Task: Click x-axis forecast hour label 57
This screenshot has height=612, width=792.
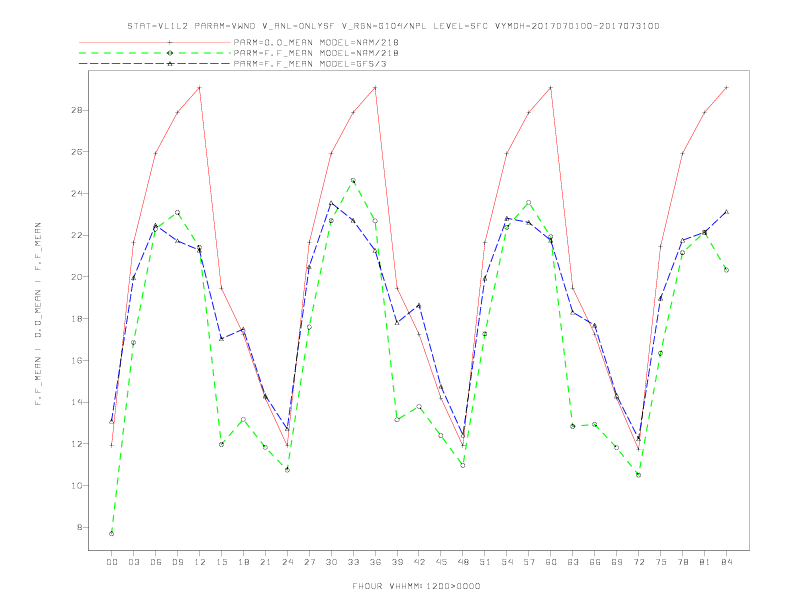Action: (x=529, y=562)
